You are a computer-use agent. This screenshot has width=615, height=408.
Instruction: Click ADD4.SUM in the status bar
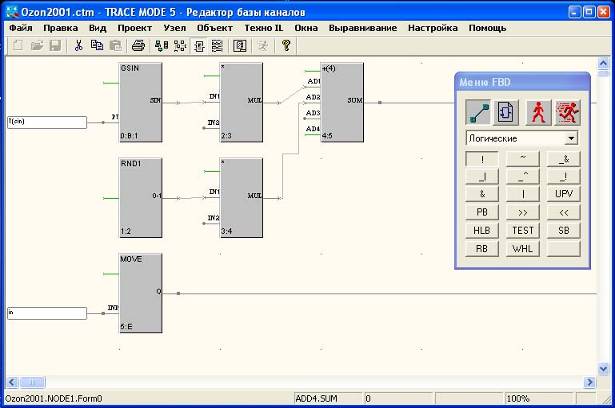click(x=316, y=399)
